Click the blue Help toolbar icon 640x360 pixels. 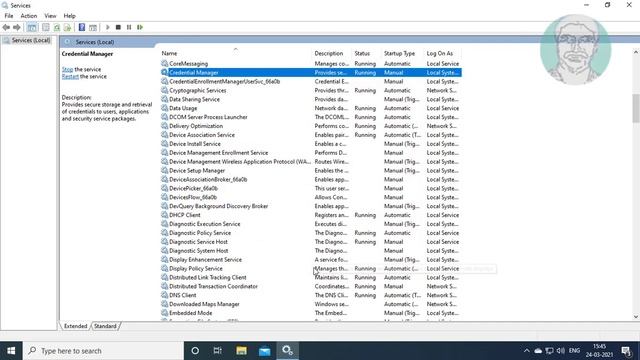pos(82,27)
